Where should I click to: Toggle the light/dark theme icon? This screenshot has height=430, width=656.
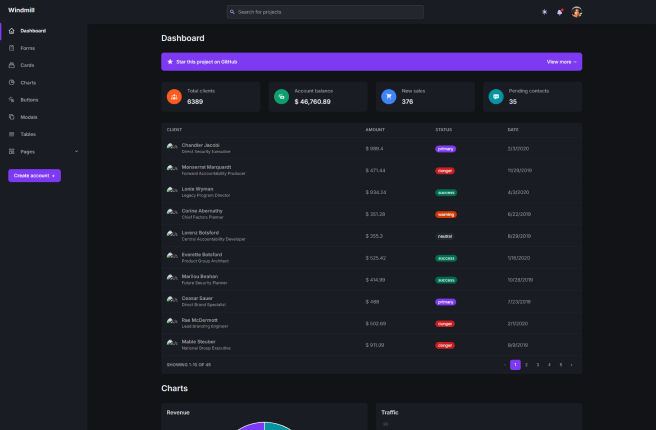544,12
